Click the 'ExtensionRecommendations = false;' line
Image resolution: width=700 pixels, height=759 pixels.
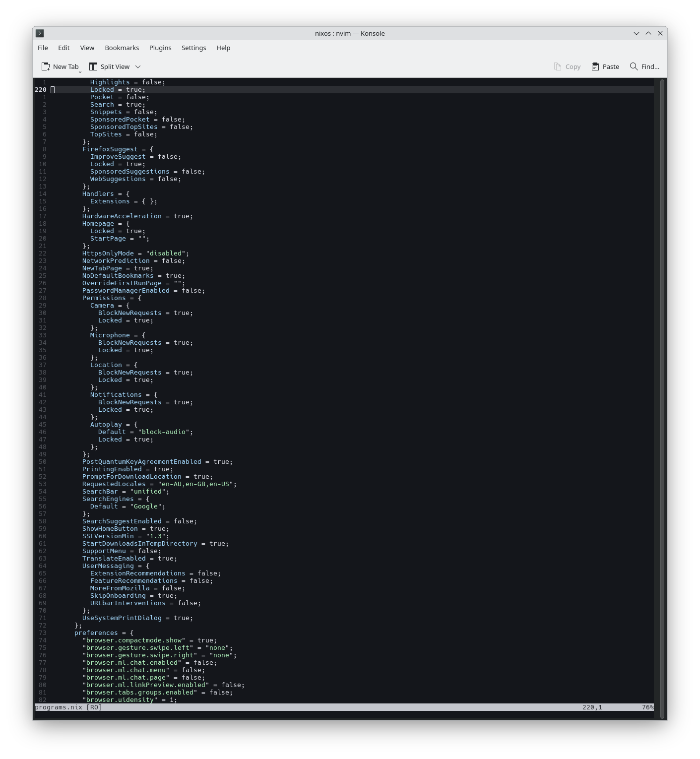(x=155, y=573)
